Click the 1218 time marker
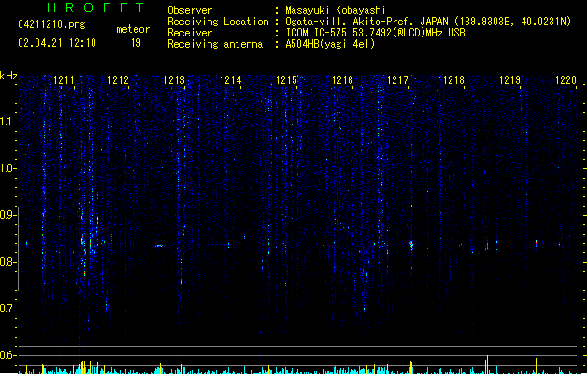 [x=453, y=80]
